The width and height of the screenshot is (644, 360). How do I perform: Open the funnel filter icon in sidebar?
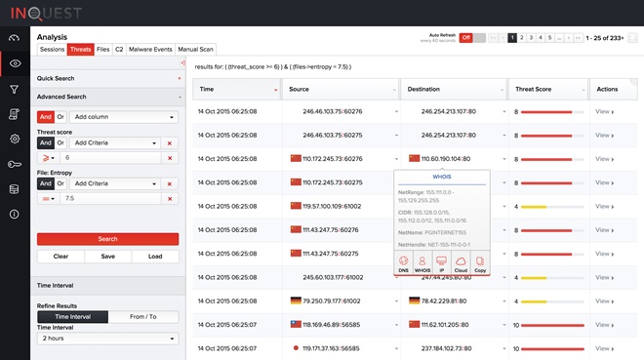pyautogui.click(x=15, y=89)
